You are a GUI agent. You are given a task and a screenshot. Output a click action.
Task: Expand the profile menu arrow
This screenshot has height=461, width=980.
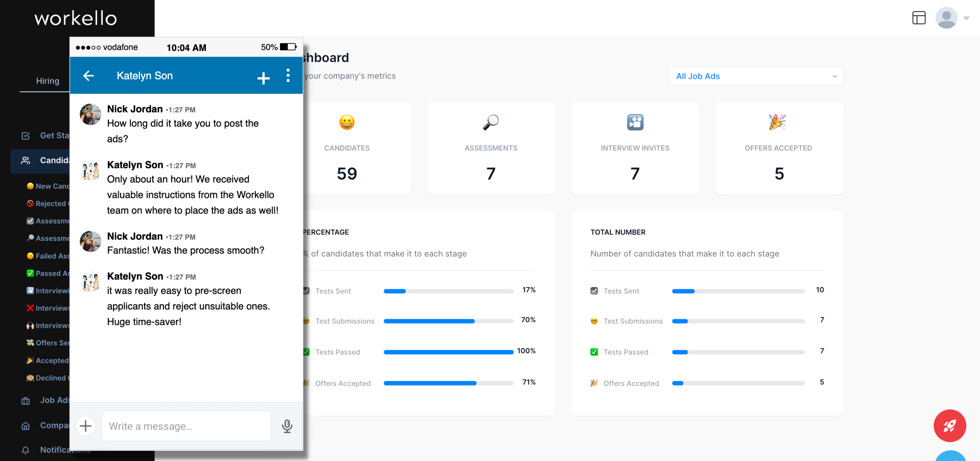pyautogui.click(x=966, y=18)
